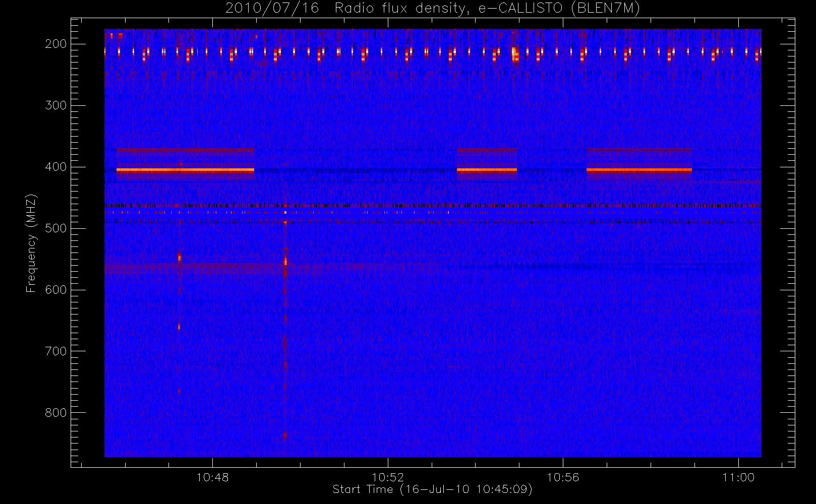Click the 600 MHz frequency tick label
816x504 pixels.
56,290
